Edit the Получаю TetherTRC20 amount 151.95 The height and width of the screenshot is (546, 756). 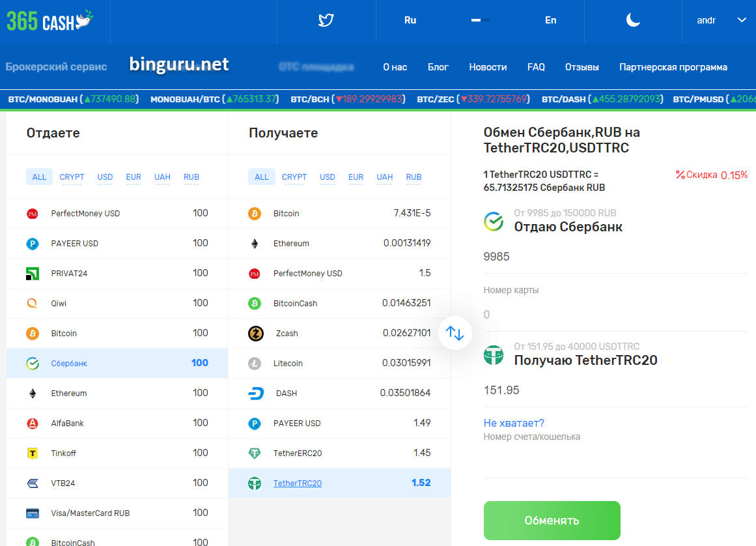[x=616, y=390]
